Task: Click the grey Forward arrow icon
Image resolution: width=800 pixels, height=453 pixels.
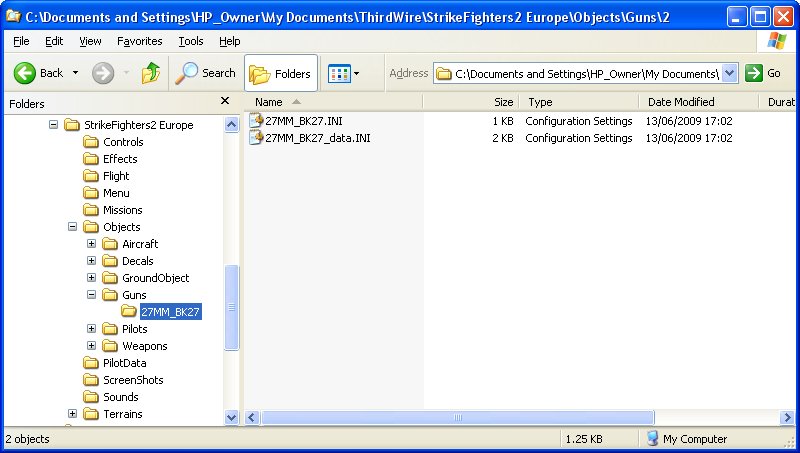Action: (103, 73)
